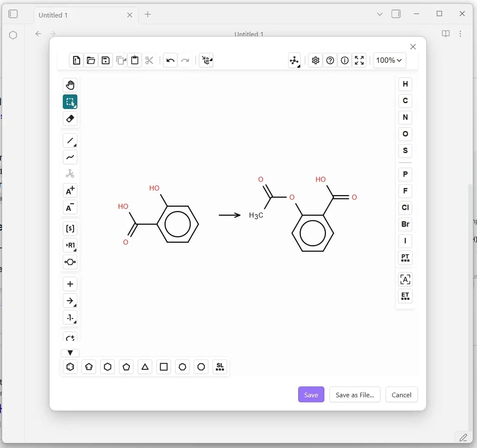Open the S-Group tool
The image size is (477, 448).
pyautogui.click(x=70, y=228)
